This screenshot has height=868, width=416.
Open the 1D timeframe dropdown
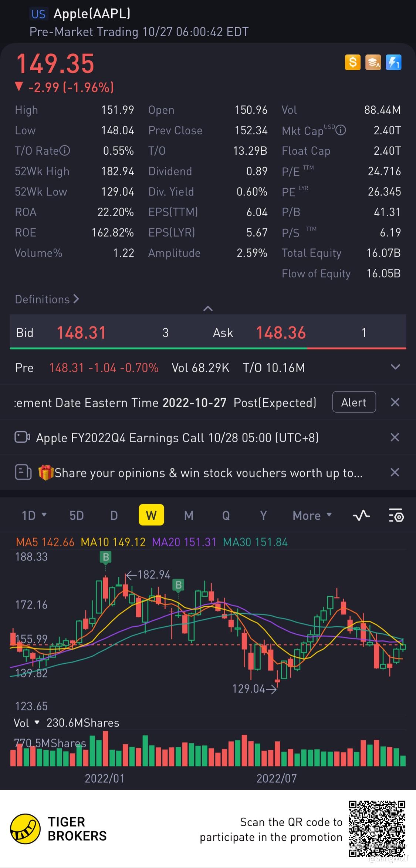(x=34, y=515)
